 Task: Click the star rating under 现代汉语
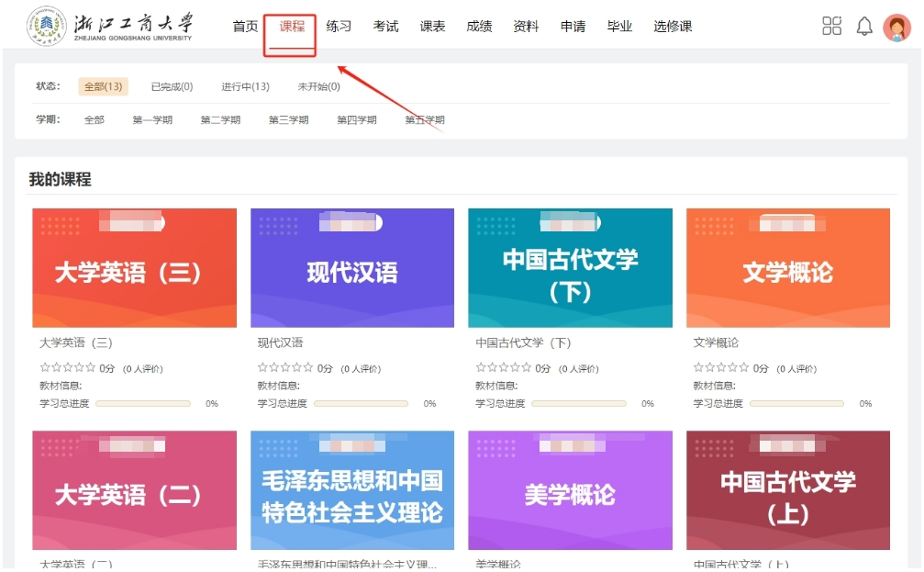(x=285, y=368)
